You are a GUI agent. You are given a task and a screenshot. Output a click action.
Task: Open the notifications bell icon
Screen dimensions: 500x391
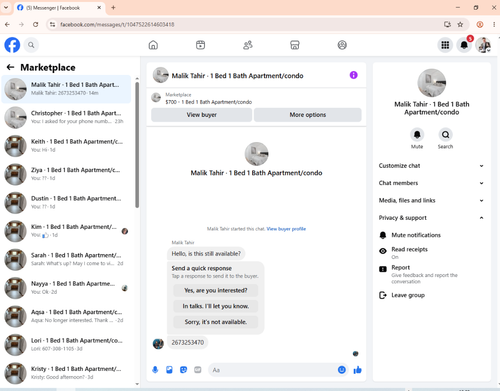[464, 45]
